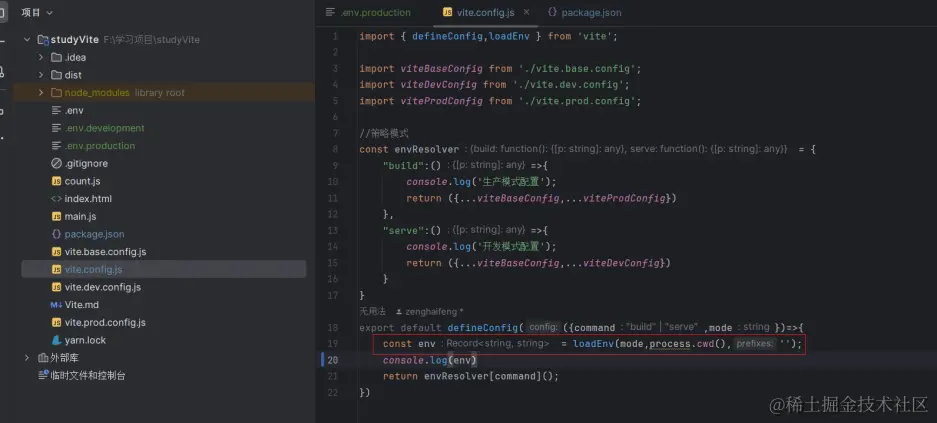Image resolution: width=937 pixels, height=423 pixels.
Task: Click the JS icon beside vite.prod.config.js
Action: 56,323
